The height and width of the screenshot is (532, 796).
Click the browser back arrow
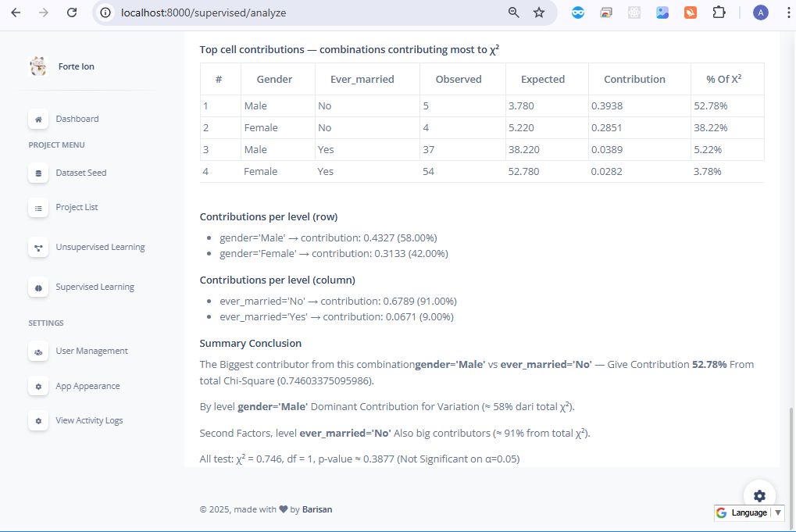(x=16, y=12)
